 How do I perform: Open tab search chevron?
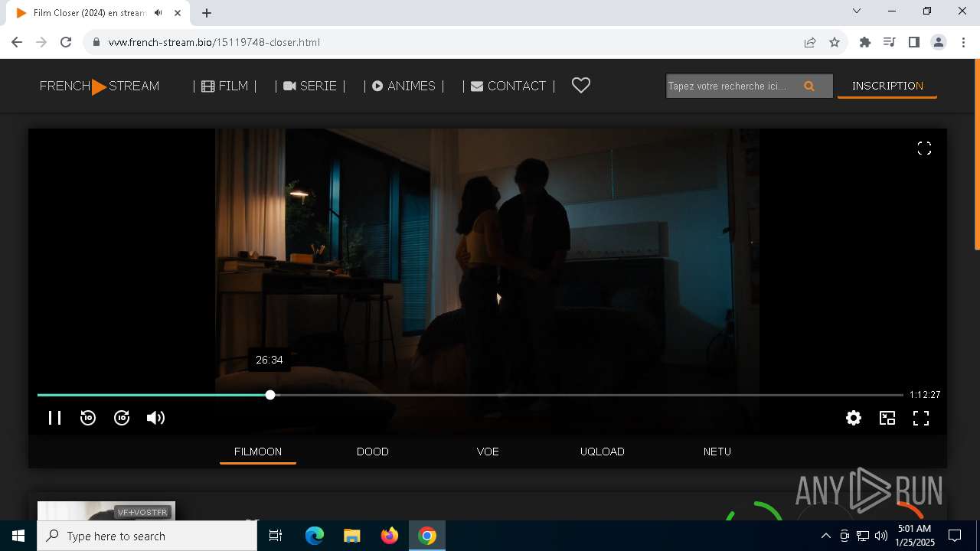pyautogui.click(x=857, y=11)
